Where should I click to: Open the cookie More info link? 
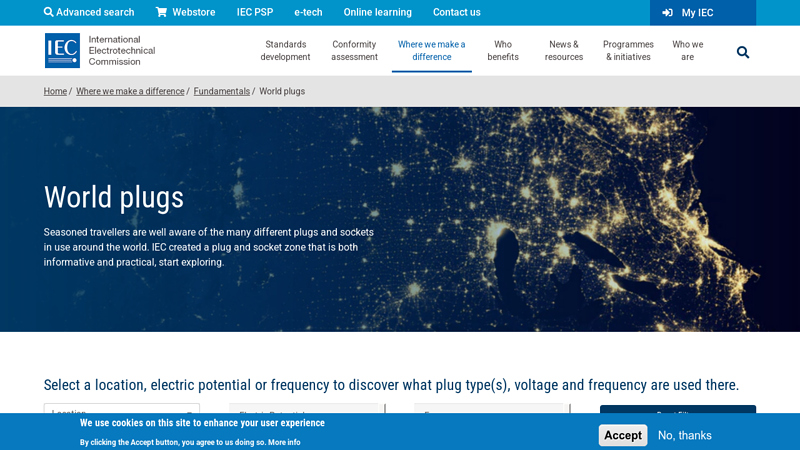tap(284, 442)
